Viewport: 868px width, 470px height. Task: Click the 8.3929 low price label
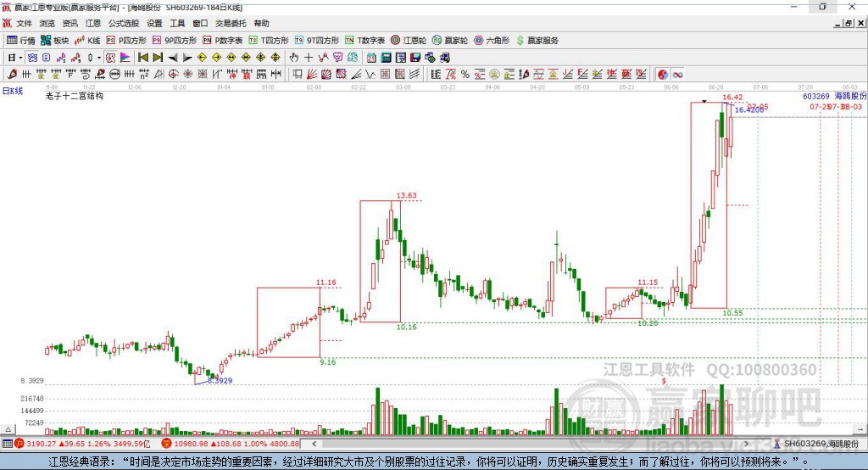point(220,381)
